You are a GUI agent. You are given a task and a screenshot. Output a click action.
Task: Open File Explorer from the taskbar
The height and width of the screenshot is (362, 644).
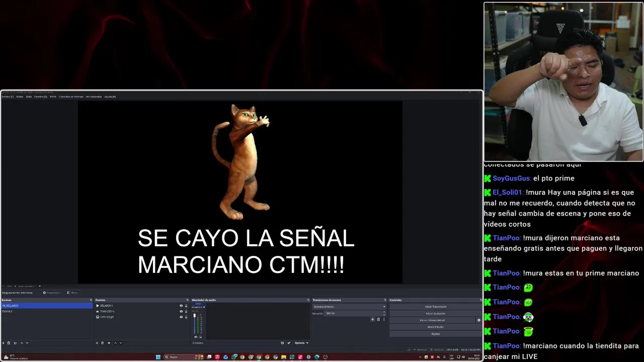tap(284, 357)
